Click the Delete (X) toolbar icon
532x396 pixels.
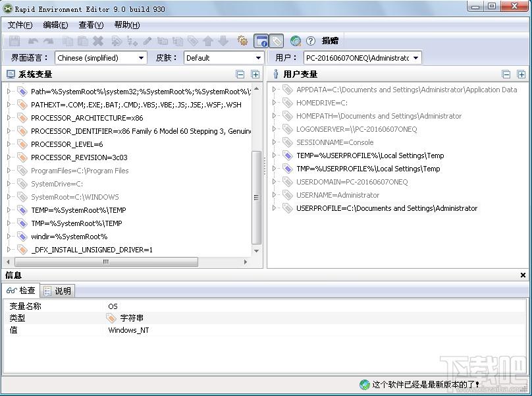[98, 41]
